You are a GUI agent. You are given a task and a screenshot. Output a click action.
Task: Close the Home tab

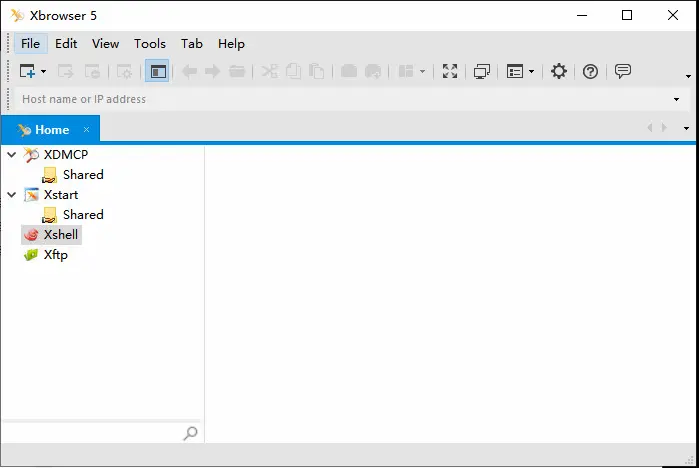coord(86,130)
